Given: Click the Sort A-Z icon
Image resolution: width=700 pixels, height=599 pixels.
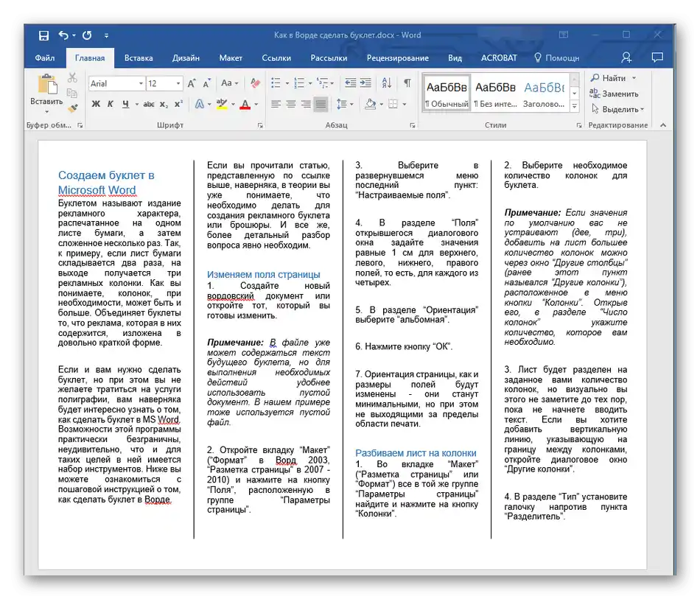Looking at the screenshot, I should pos(388,83).
